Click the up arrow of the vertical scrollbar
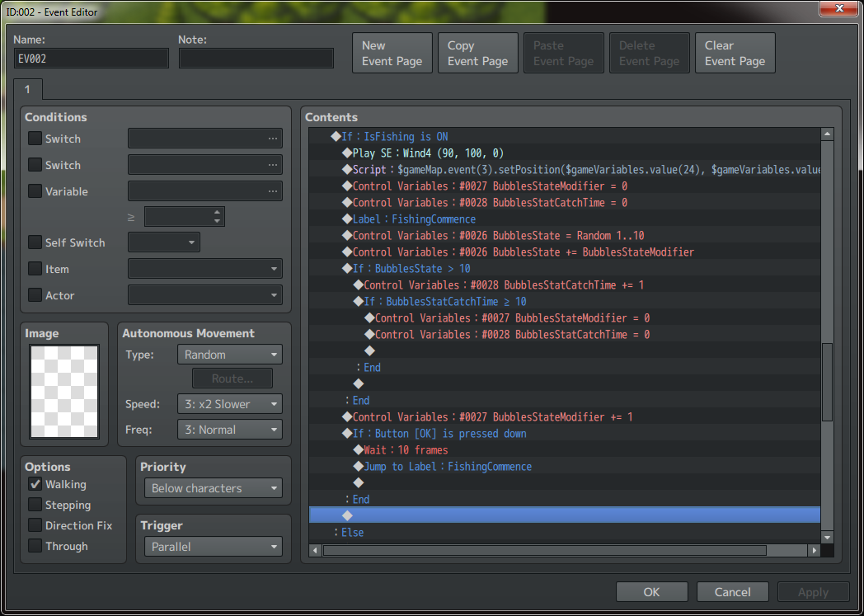 click(827, 135)
